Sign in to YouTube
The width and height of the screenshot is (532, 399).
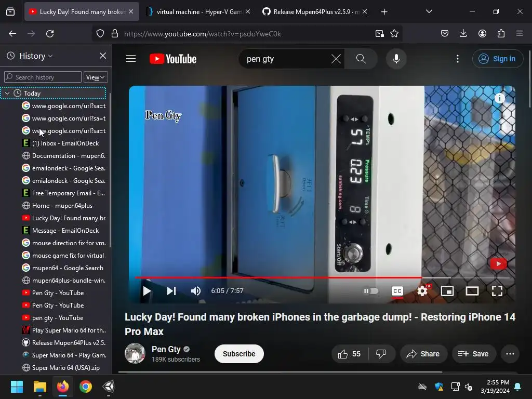tap(498, 59)
